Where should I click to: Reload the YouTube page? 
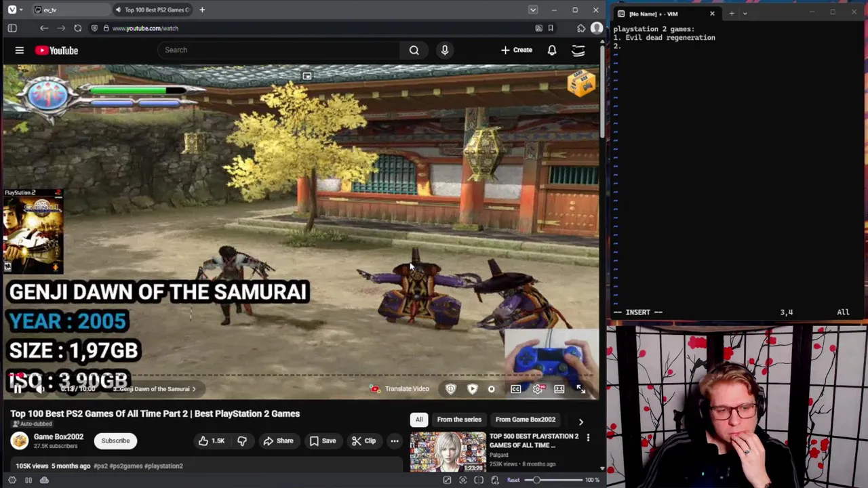click(x=78, y=28)
